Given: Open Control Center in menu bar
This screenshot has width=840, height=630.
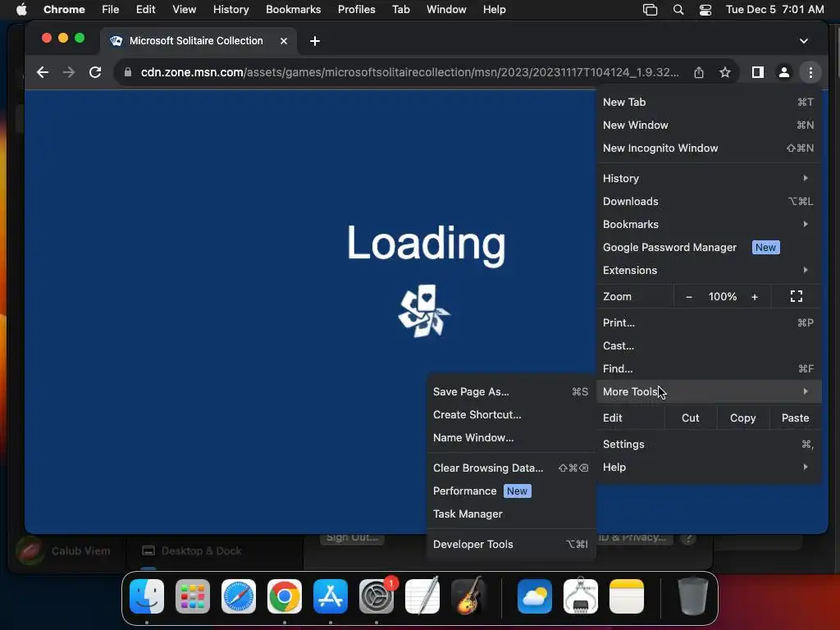Looking at the screenshot, I should pyautogui.click(x=705, y=10).
